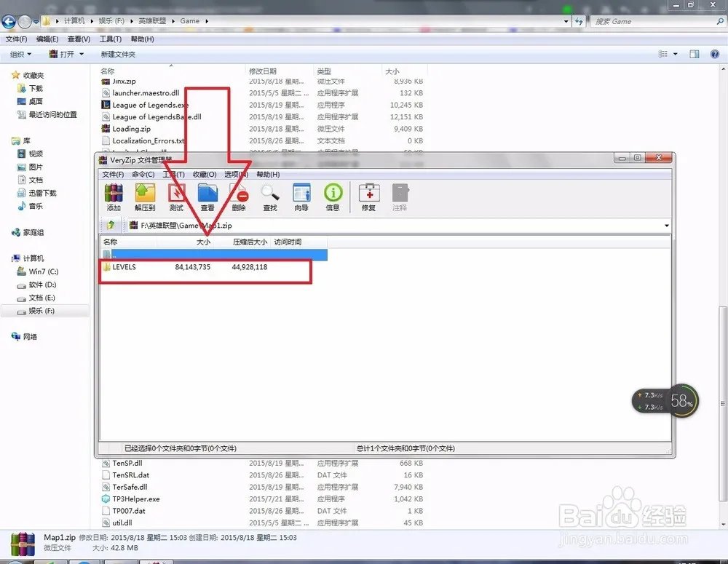
Task: Select 最近访问的位置 in sidebar
Action: [47, 114]
